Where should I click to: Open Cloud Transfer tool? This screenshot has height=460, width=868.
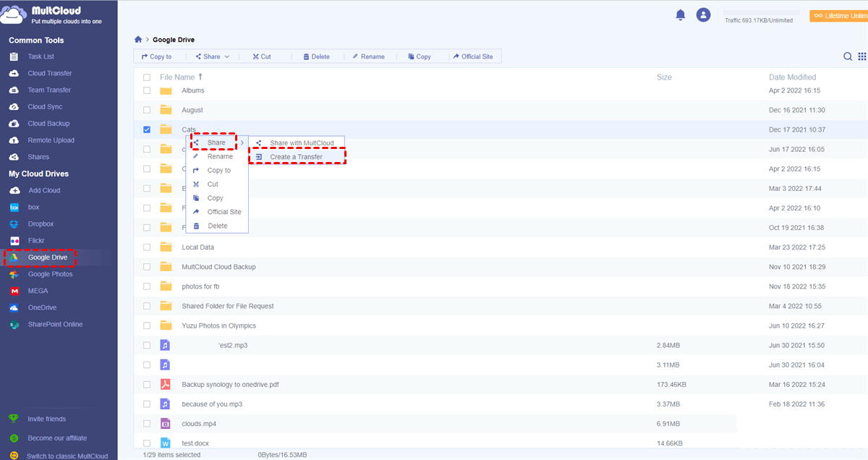pyautogui.click(x=49, y=73)
